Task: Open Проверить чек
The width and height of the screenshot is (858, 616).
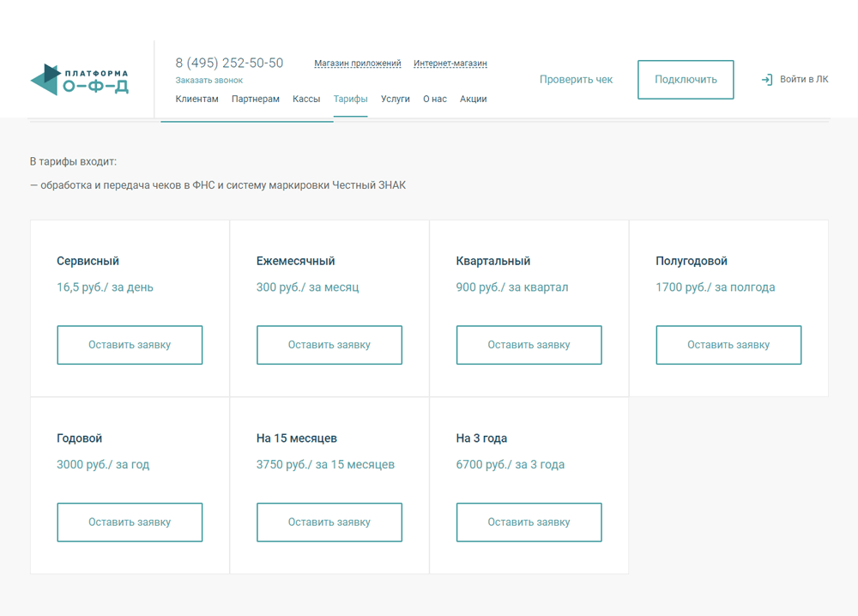Action: [x=576, y=78]
